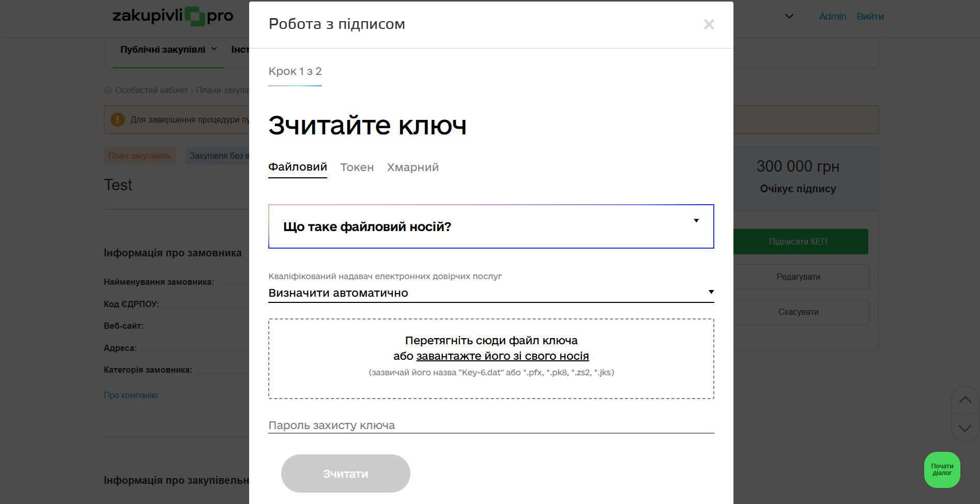Image resolution: width=980 pixels, height=504 pixels.
Task: Open the Про компанію link
Action: (x=131, y=395)
